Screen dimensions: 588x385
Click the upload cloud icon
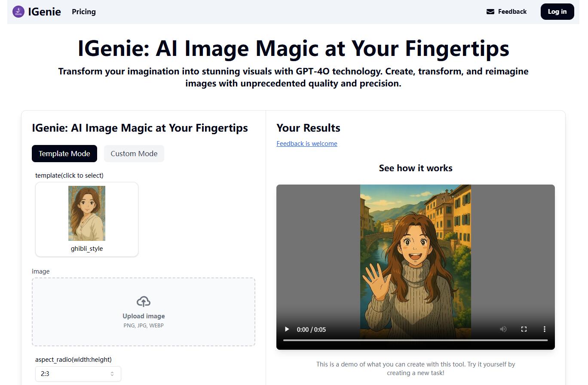(144, 301)
